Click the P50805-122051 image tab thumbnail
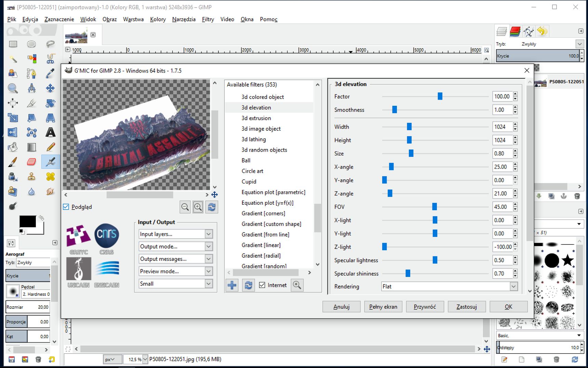The image size is (588, 368). pyautogui.click(x=76, y=35)
